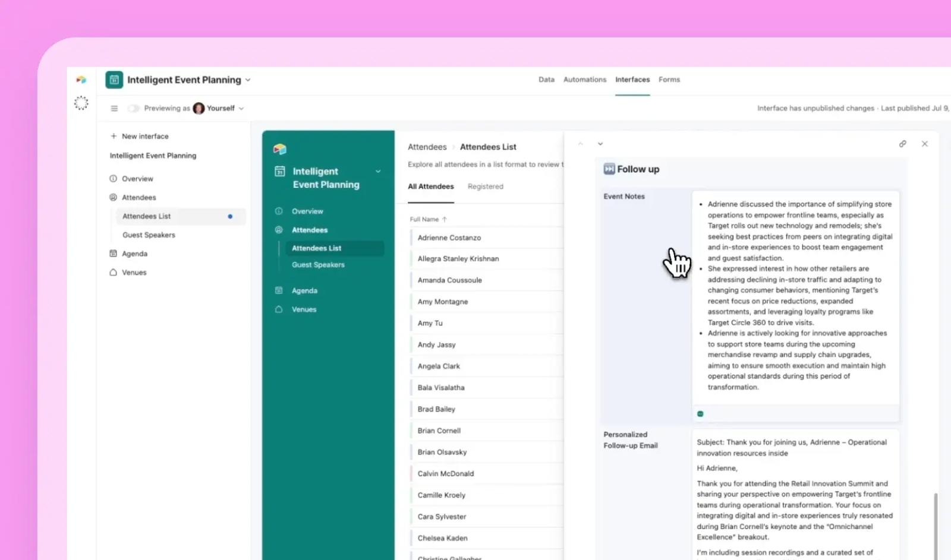The width and height of the screenshot is (951, 560).
Task: Open the Cara Sylvester record
Action: click(x=487, y=517)
